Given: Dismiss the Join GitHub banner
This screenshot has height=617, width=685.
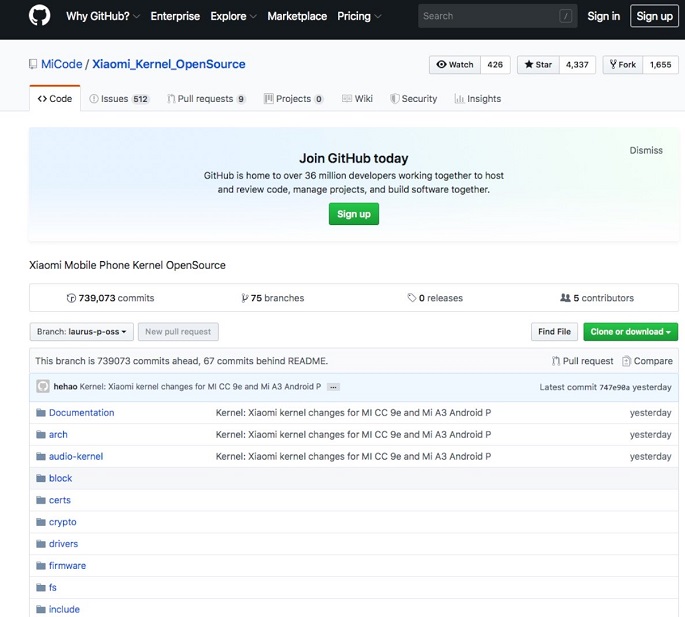Looking at the screenshot, I should 646,150.
